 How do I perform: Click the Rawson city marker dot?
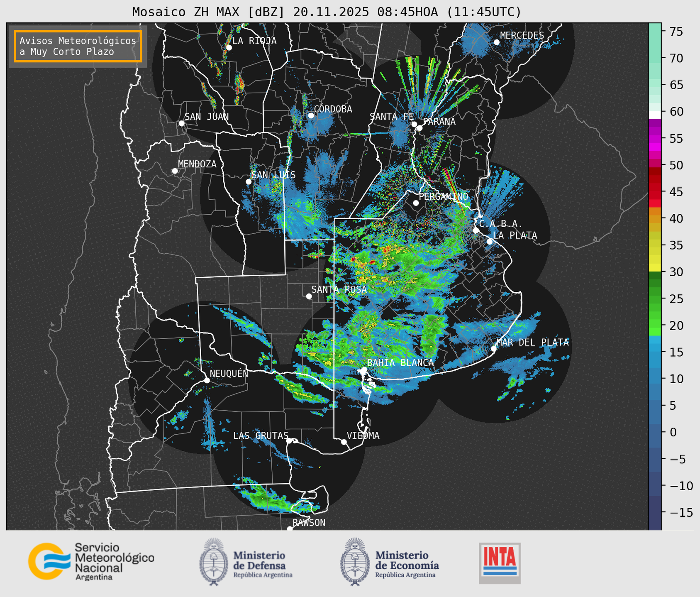tap(290, 529)
